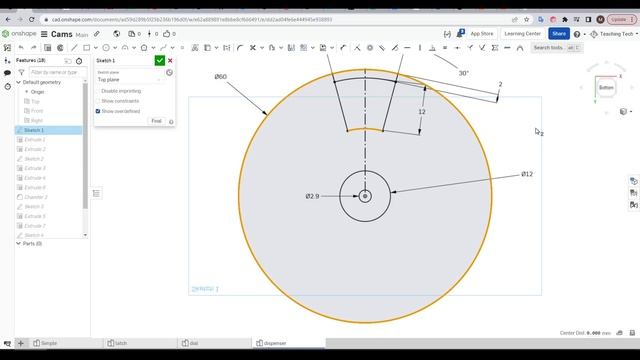This screenshot has width=640, height=360.
Task: Select the arc tool
Action: (125, 48)
